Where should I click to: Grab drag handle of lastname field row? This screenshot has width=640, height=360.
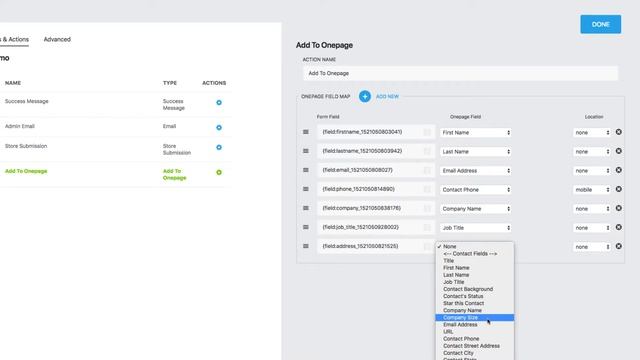coord(306,151)
